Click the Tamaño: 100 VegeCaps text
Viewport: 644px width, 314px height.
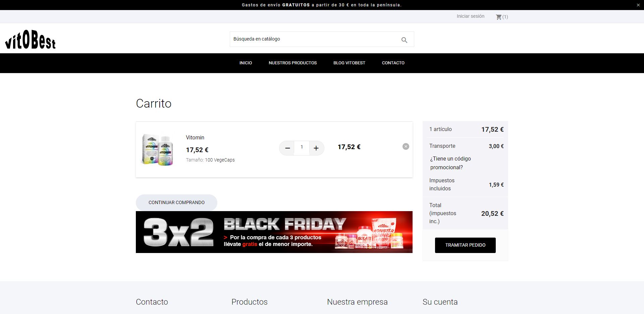pos(210,160)
